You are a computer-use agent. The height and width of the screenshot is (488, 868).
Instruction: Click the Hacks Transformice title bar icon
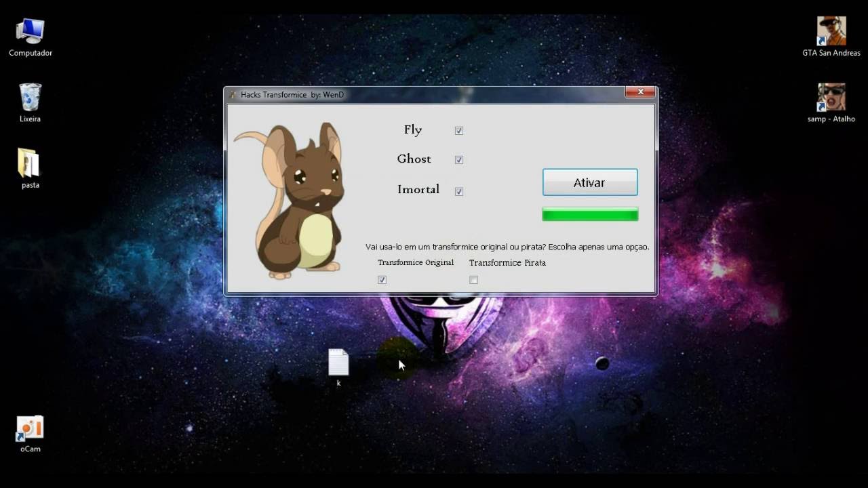tap(232, 94)
